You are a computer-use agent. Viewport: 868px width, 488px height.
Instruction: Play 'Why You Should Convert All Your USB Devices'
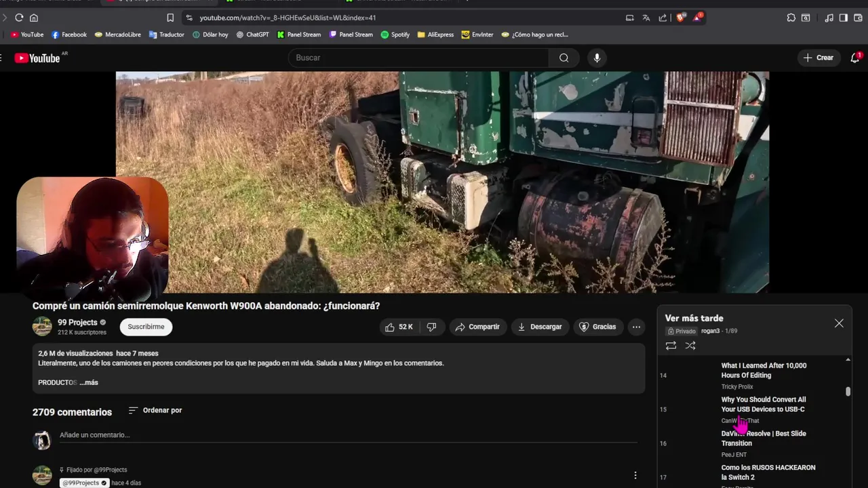[x=764, y=404]
